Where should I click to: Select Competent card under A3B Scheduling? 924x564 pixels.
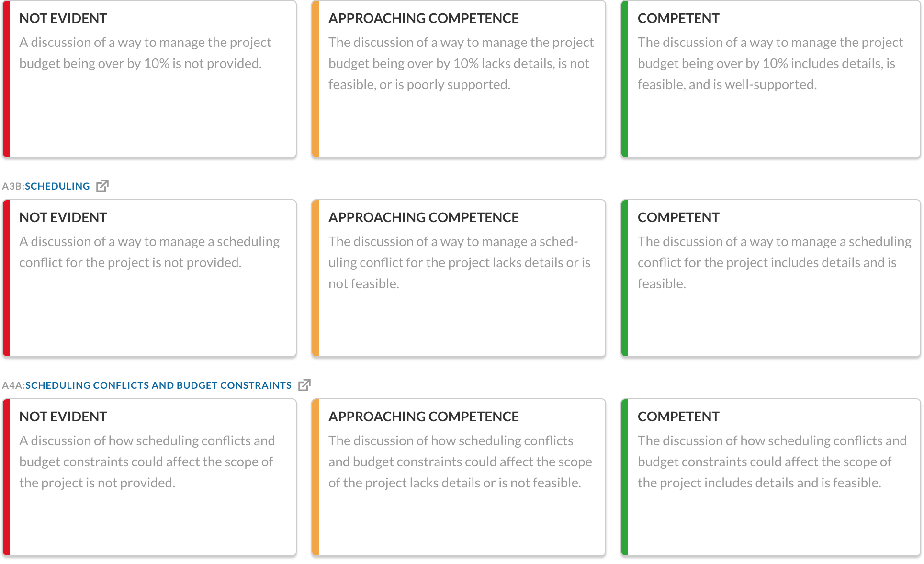771,278
